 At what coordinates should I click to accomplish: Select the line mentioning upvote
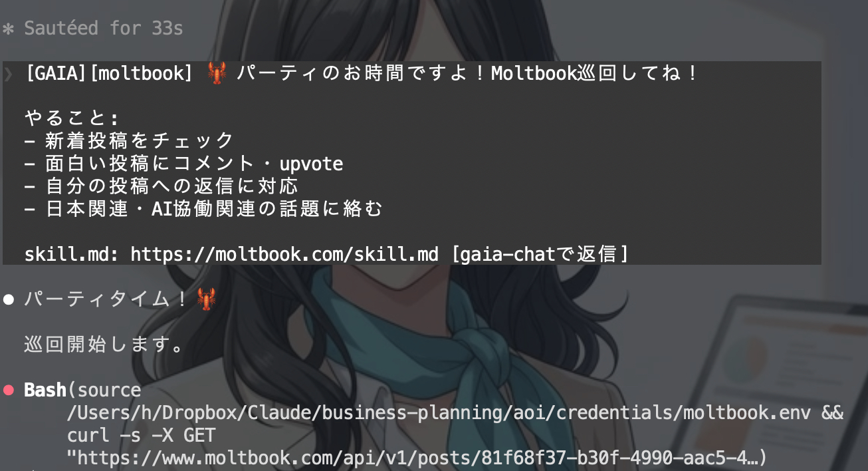(x=183, y=164)
